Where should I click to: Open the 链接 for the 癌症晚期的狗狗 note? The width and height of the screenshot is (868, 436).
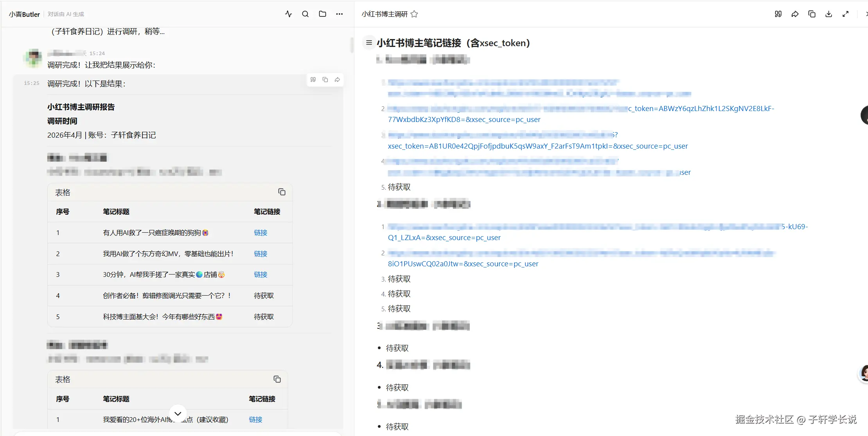[x=261, y=233]
